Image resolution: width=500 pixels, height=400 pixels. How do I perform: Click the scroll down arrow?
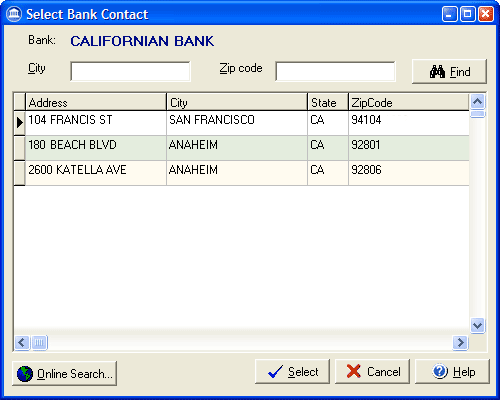click(478, 325)
